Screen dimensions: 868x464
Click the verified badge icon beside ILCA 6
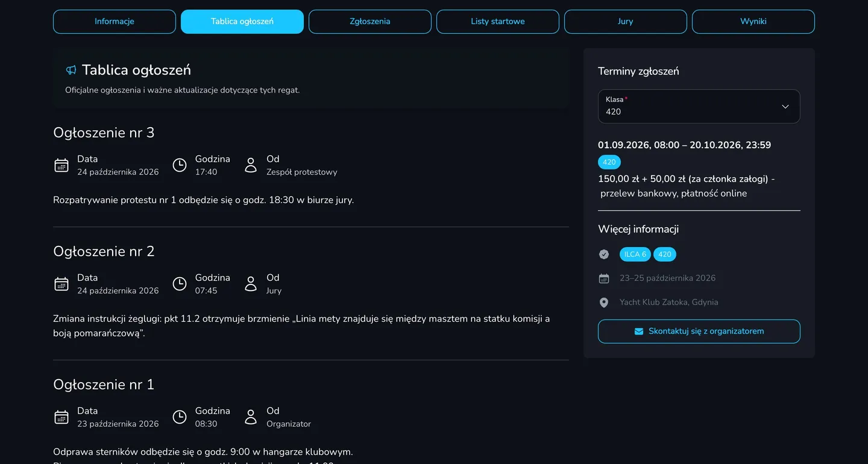click(x=604, y=254)
